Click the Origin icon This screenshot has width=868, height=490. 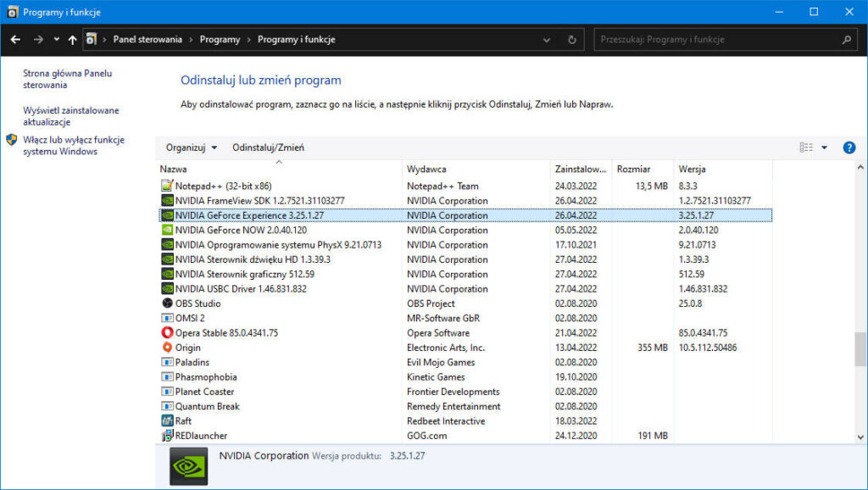pyautogui.click(x=167, y=347)
